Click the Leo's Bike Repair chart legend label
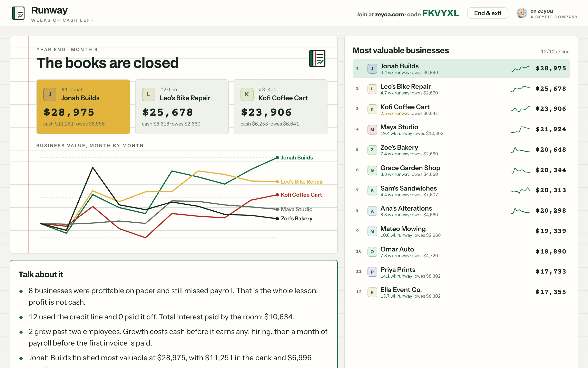The height and width of the screenshot is (368, 588). point(302,182)
